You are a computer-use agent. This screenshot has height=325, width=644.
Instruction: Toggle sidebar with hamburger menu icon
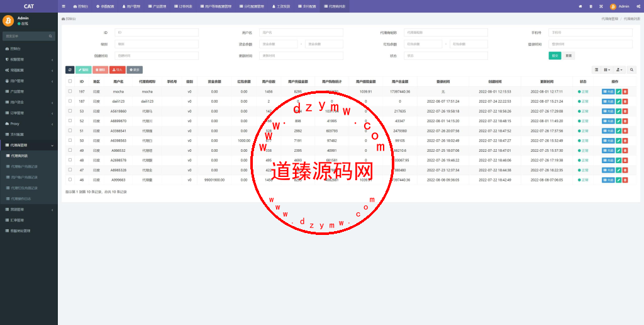pyautogui.click(x=64, y=6)
